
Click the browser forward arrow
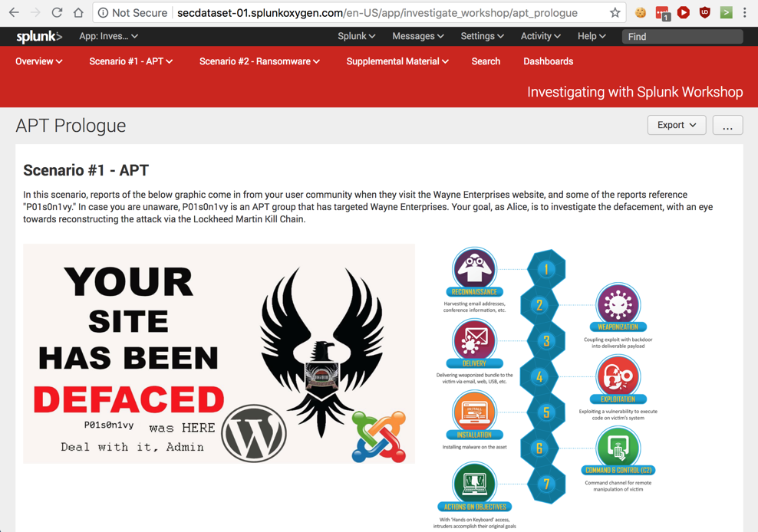pyautogui.click(x=35, y=12)
